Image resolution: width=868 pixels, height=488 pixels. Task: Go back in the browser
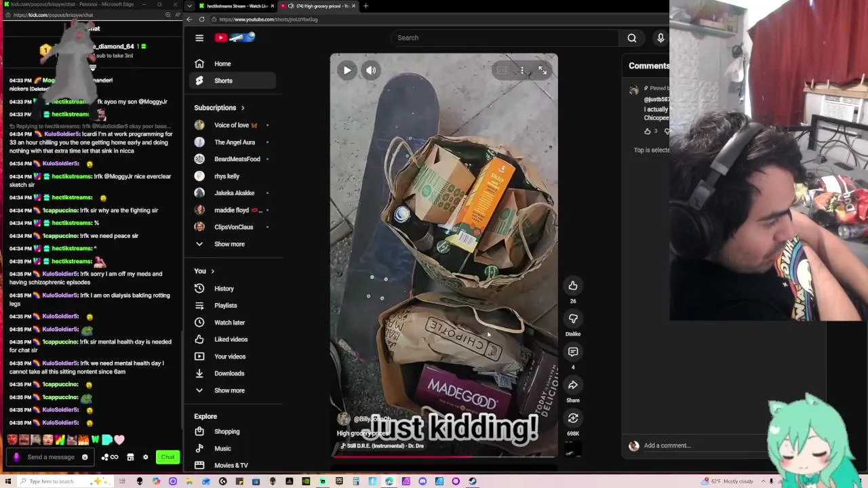189,19
